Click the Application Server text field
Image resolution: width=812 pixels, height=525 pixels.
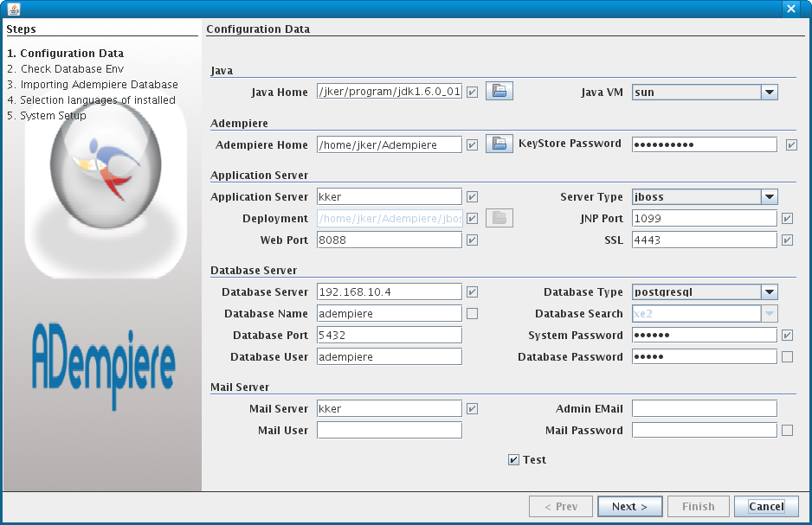pyautogui.click(x=390, y=196)
